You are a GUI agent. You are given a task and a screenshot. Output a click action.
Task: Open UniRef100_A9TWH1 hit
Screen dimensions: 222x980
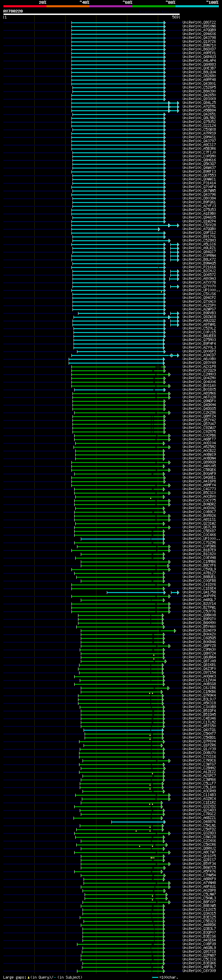(199, 324)
